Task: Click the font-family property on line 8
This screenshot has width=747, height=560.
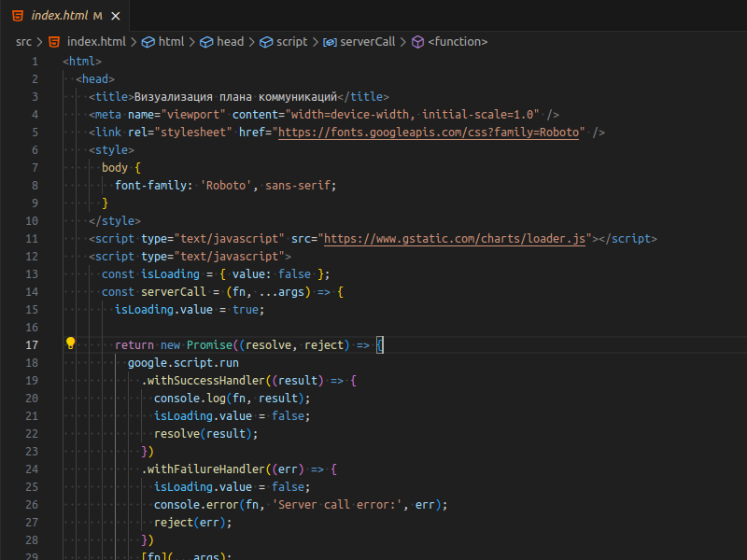Action: tap(151, 186)
